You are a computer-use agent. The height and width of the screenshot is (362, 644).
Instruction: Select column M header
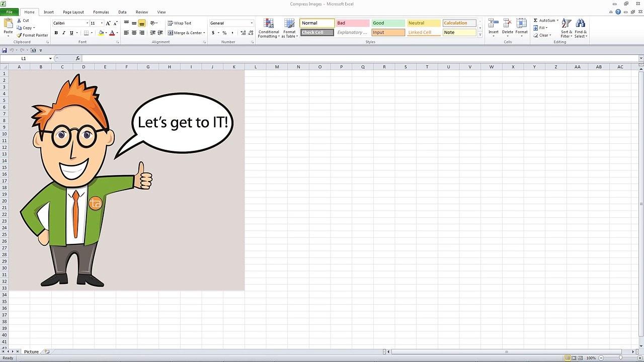click(277, 67)
